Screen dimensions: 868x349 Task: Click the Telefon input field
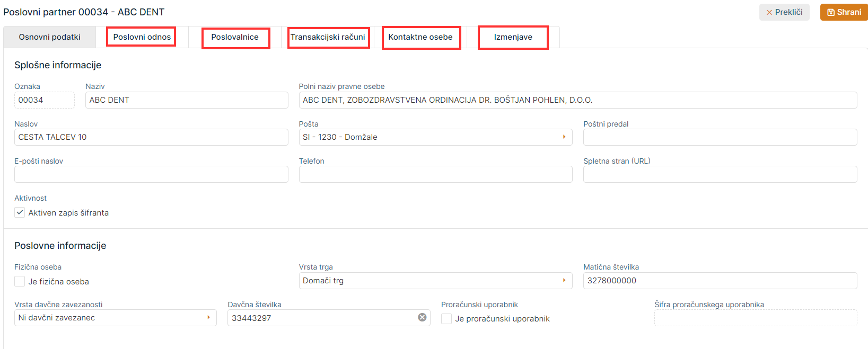[435, 174]
